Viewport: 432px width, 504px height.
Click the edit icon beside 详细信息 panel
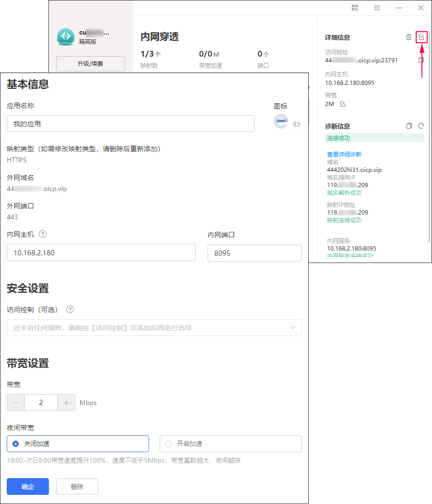[421, 37]
